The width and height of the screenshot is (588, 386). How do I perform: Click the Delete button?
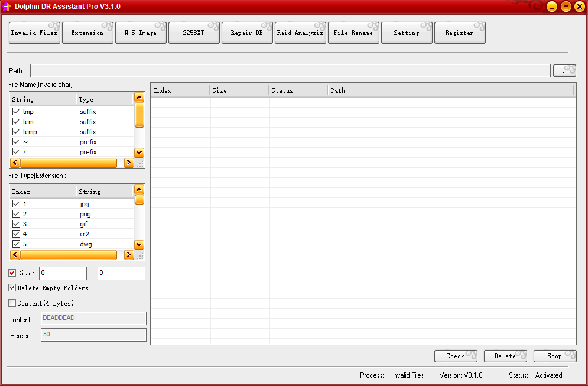[505, 356]
